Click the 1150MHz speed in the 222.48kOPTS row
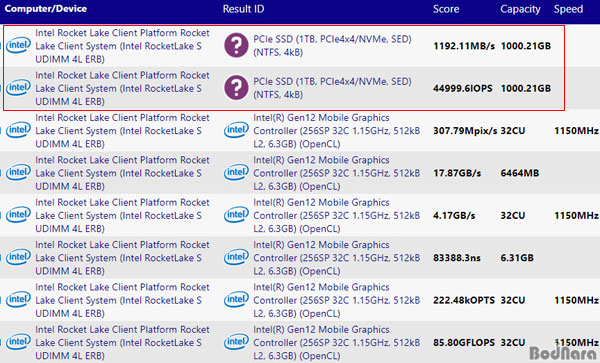This screenshot has height=363, width=600. click(x=577, y=300)
